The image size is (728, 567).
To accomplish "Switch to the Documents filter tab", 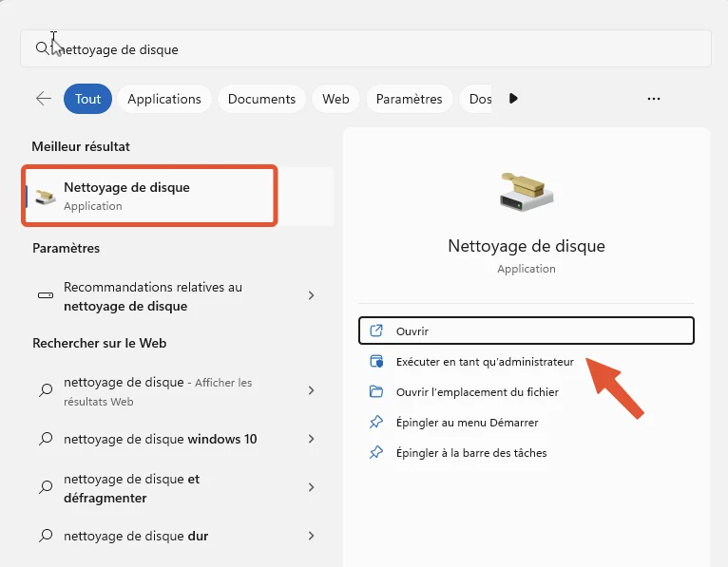I will pos(262,99).
